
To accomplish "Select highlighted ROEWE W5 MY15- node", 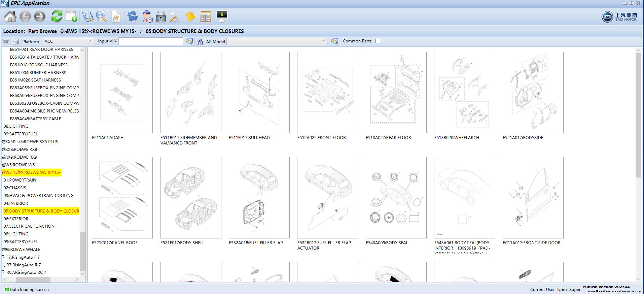I will point(32,172).
